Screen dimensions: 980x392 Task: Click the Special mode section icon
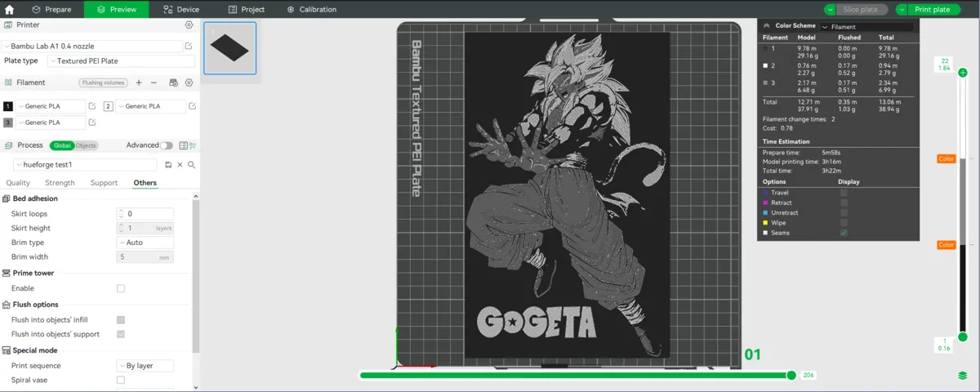[7, 350]
